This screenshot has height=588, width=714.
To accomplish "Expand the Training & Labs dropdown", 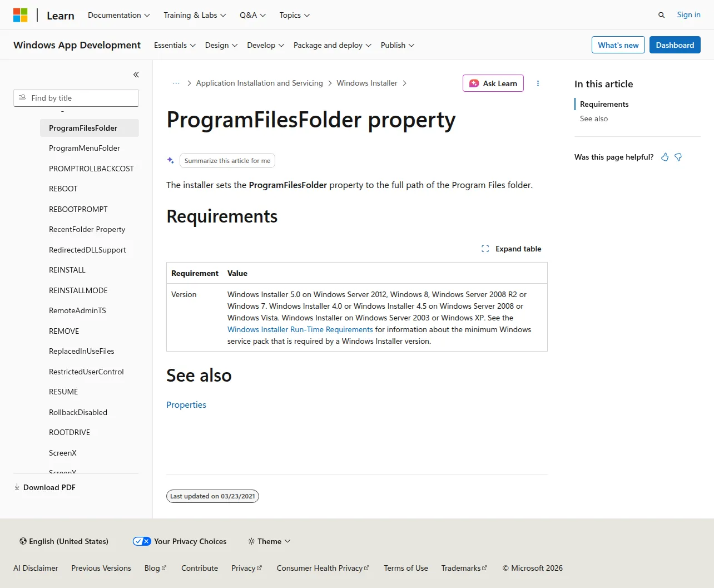I will click(x=195, y=15).
